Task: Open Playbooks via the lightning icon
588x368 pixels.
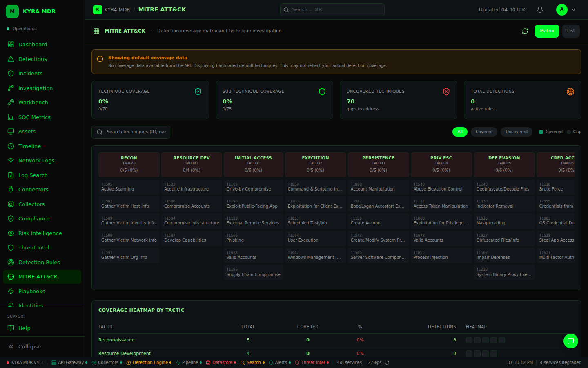Action: (11, 292)
